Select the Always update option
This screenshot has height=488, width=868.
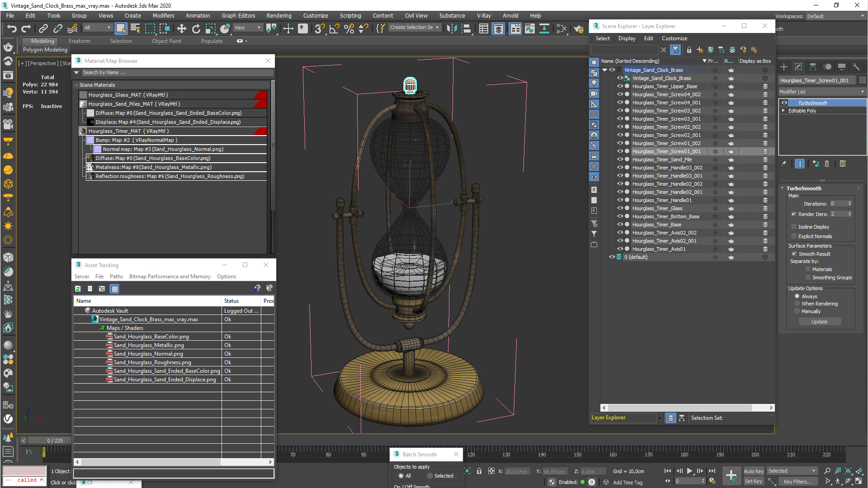coord(797,296)
